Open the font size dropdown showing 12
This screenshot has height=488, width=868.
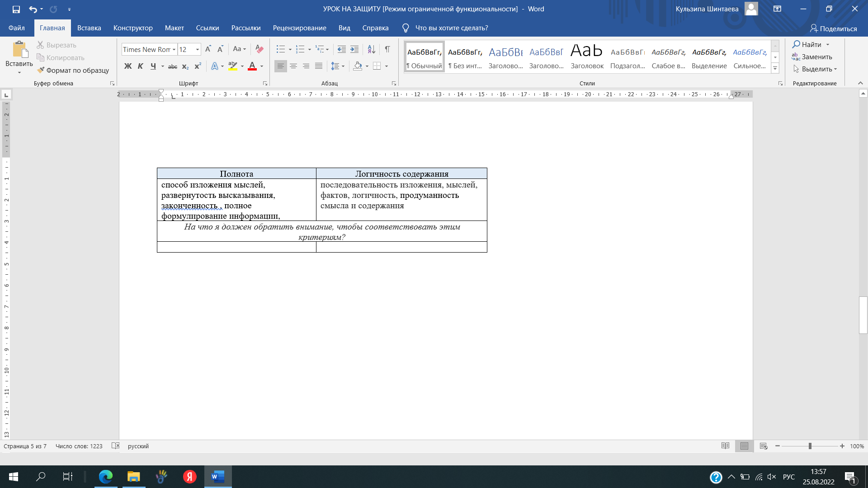pyautogui.click(x=198, y=50)
